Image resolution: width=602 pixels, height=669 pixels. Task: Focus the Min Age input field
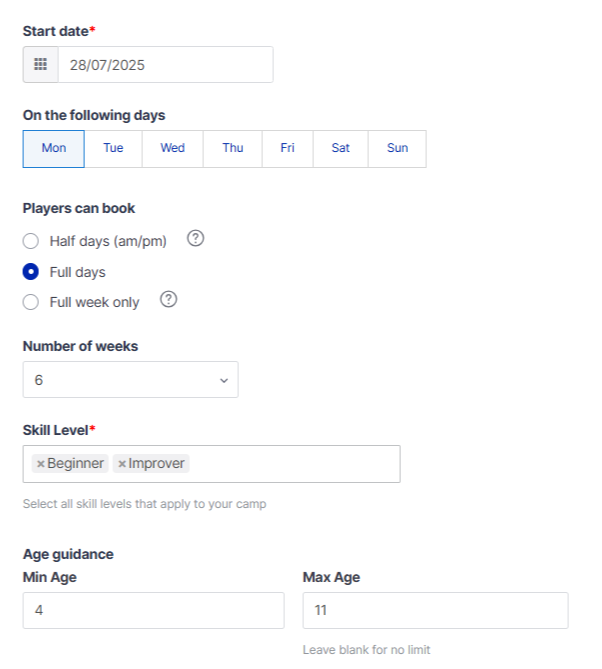click(154, 610)
